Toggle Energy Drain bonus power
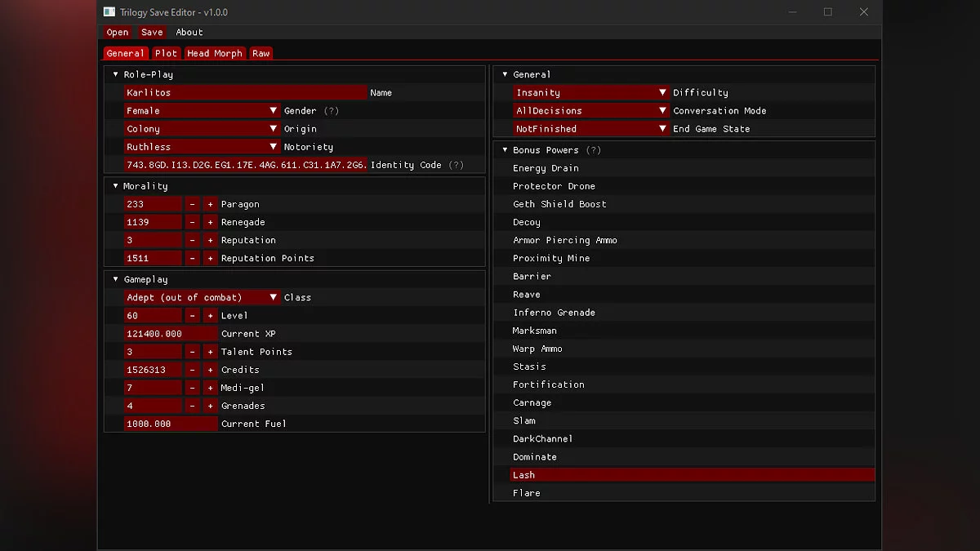Viewport: 980px width, 551px height. (546, 168)
